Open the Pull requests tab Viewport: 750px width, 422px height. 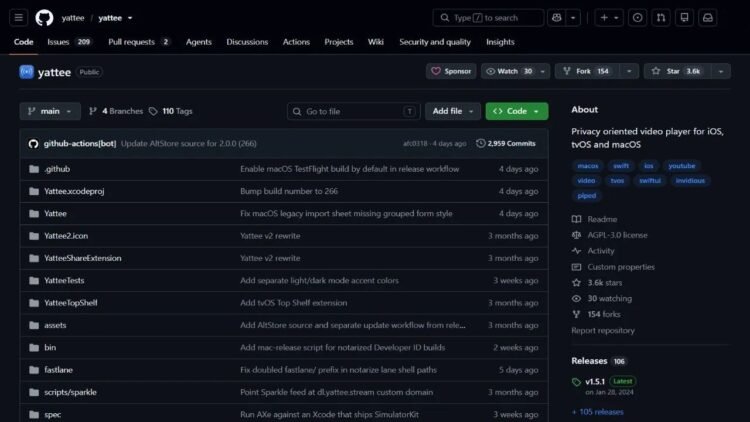(x=139, y=42)
